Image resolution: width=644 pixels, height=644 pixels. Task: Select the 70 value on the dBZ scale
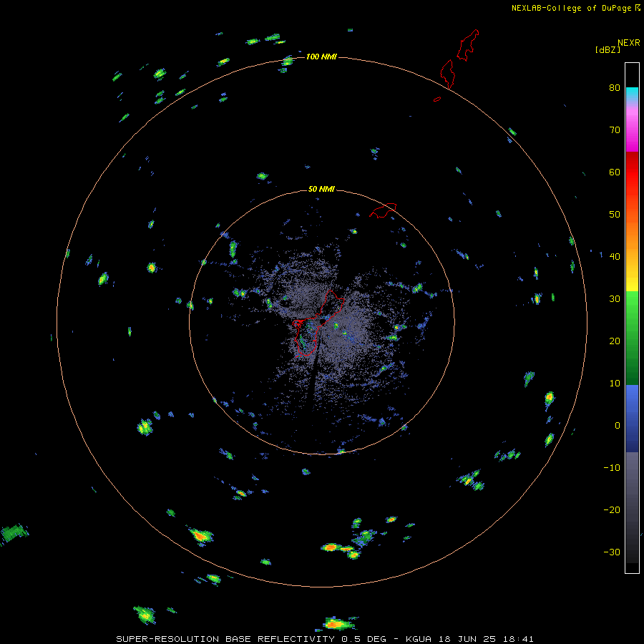tap(615, 130)
